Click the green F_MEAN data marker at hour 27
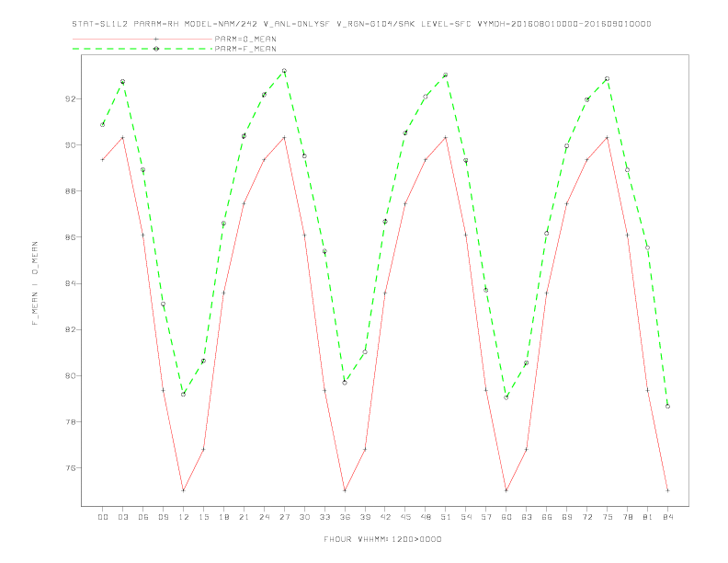Image resolution: width=728 pixels, height=563 pixels. click(284, 71)
